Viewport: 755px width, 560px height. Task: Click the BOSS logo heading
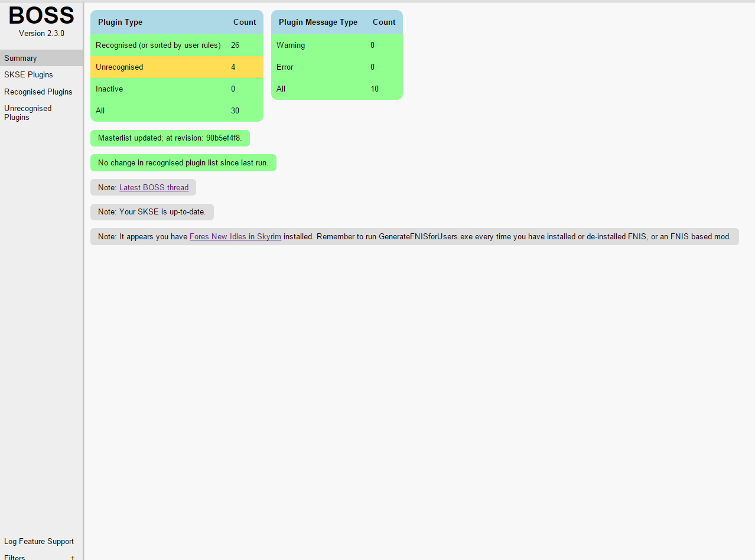41,15
